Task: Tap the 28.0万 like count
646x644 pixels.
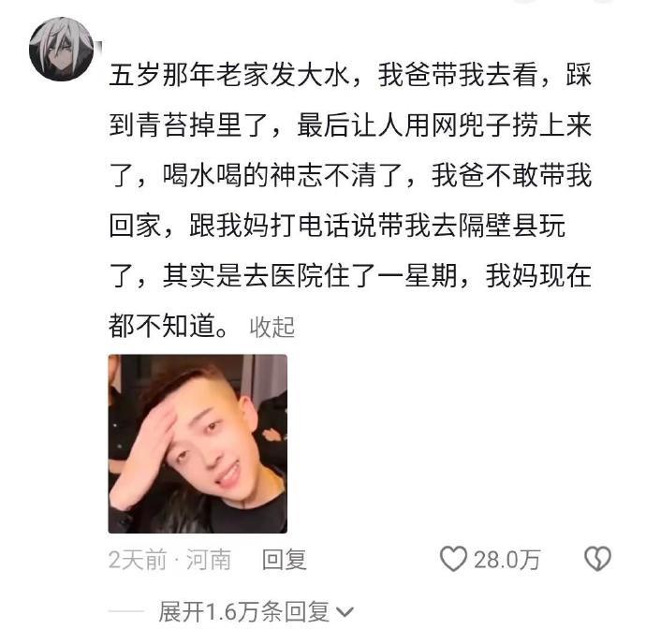Action: [507, 560]
